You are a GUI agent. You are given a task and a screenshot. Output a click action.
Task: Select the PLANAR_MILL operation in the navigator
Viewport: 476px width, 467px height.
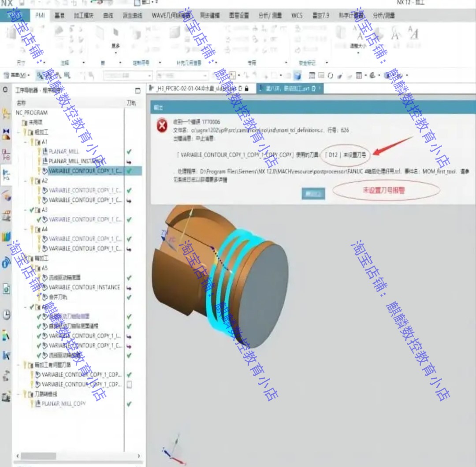pyautogui.click(x=64, y=151)
